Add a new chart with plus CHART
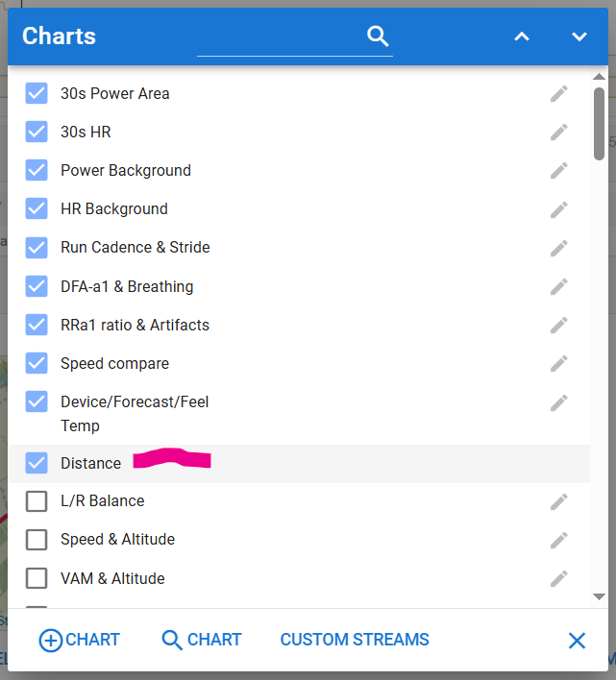This screenshot has width=616, height=680. pyautogui.click(x=80, y=640)
